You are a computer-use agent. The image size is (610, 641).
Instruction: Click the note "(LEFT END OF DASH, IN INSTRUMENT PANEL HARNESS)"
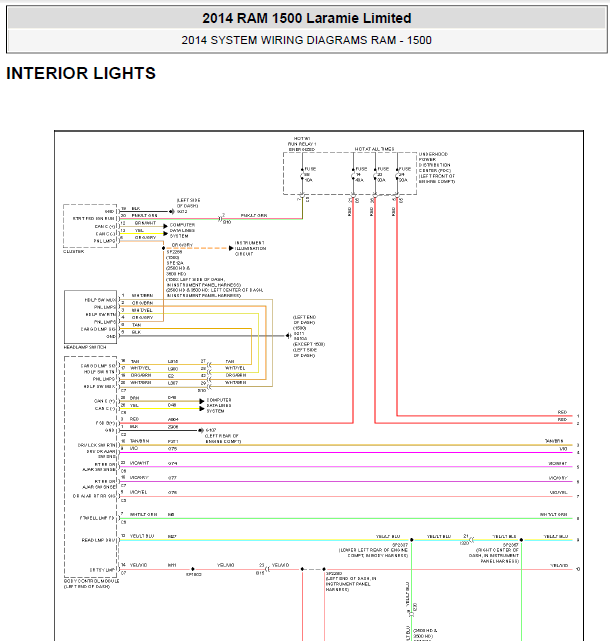coord(351,584)
